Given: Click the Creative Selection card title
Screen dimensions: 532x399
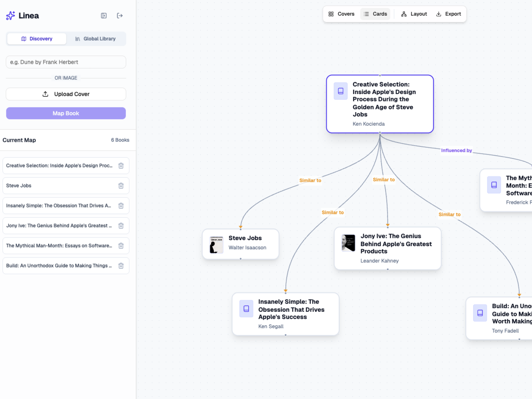Looking at the screenshot, I should point(384,99).
